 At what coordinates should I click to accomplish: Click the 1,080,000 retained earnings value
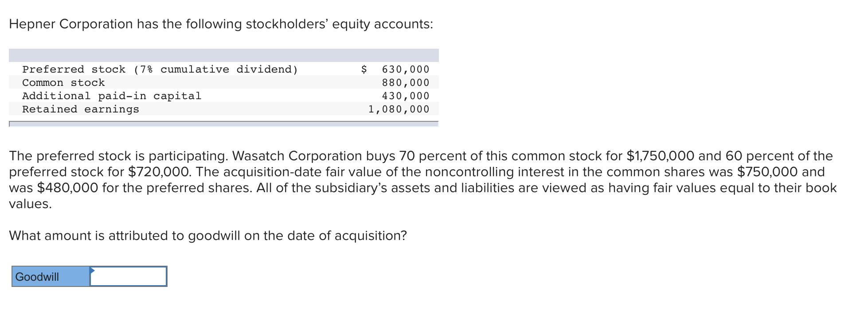(398, 109)
